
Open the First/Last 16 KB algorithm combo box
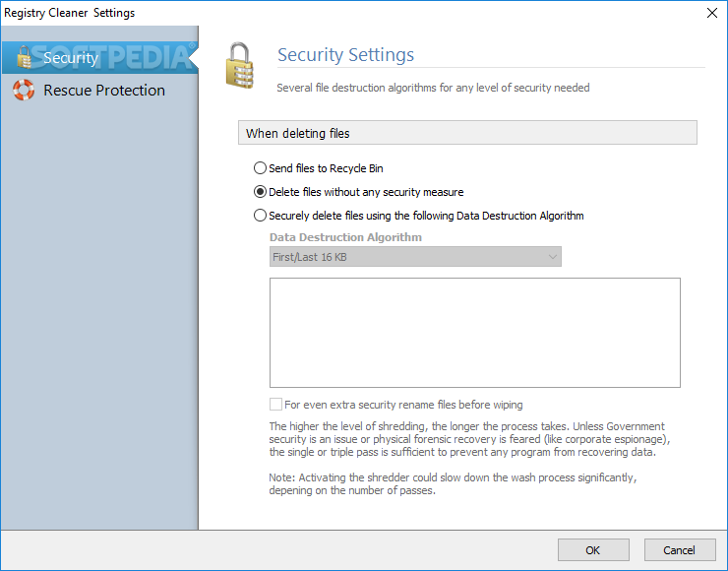pos(415,257)
